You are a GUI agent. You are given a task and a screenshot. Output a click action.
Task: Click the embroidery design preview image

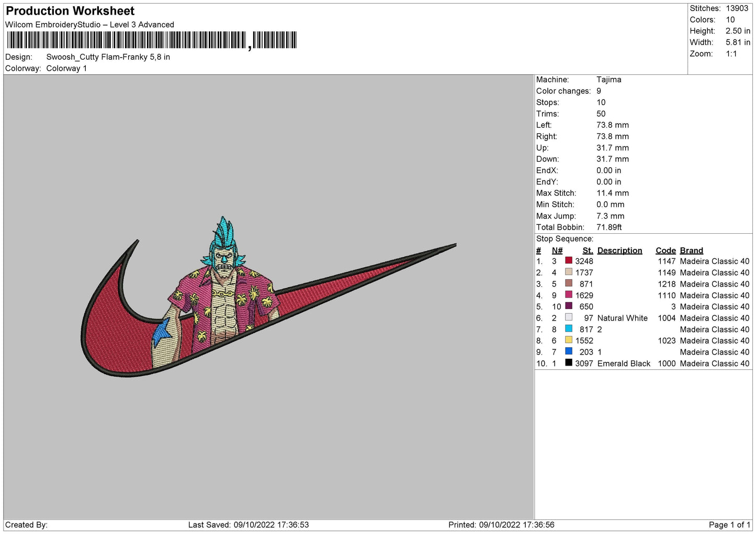tap(268, 297)
